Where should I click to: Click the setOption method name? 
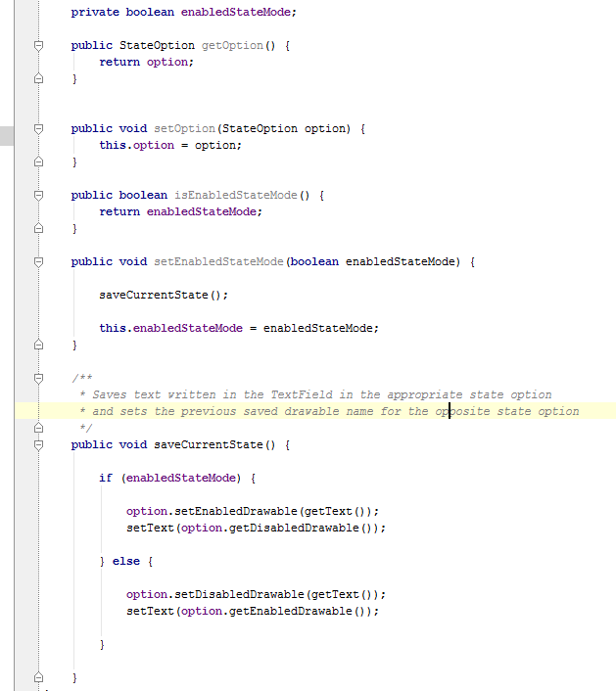click(184, 128)
